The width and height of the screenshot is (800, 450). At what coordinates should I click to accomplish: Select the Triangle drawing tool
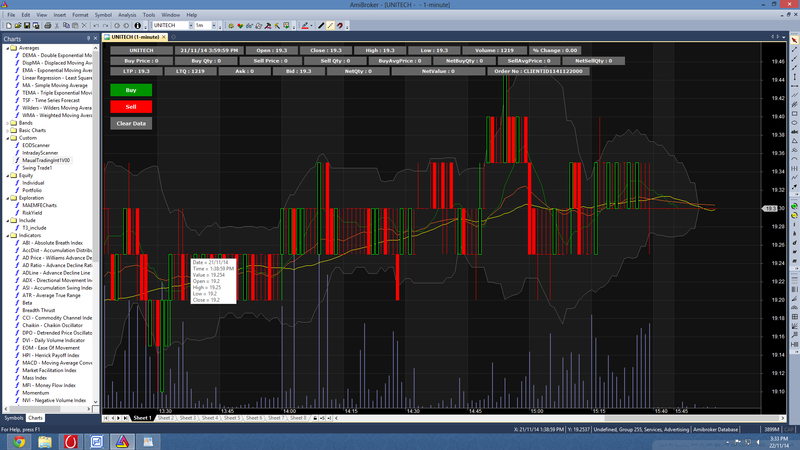pyautogui.click(x=794, y=140)
